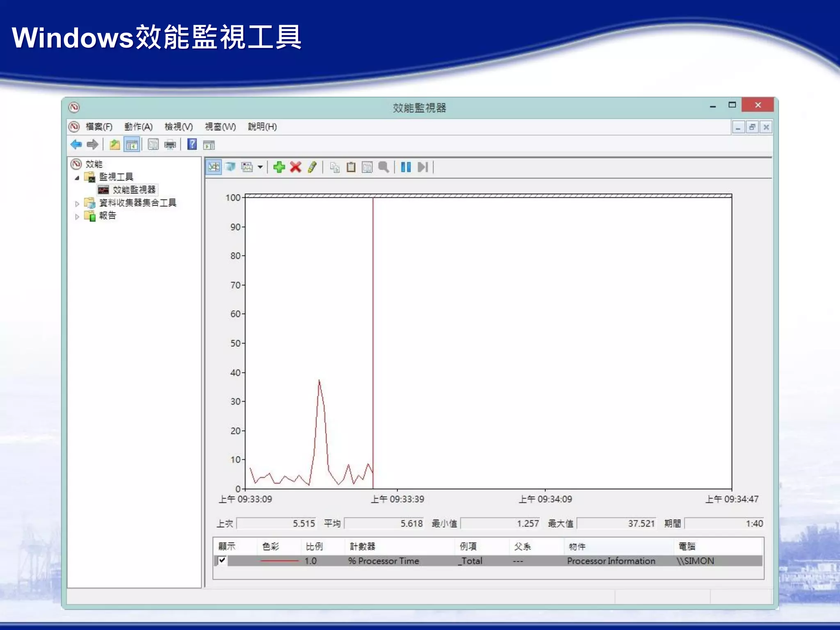Click \\SIMON computer cell
The width and height of the screenshot is (840, 630).
[x=695, y=561]
